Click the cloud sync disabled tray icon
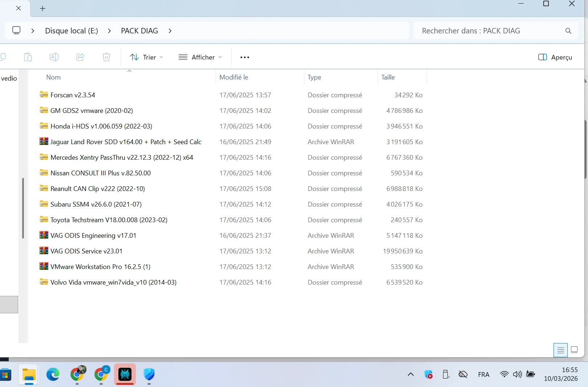Viewport: 588px width, 387px height. tap(463, 374)
